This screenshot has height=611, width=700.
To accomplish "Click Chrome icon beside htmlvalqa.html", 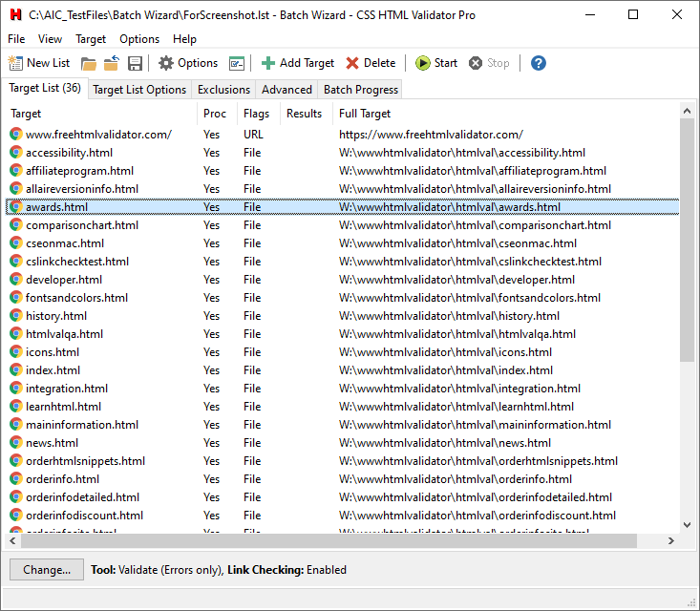I will tap(15, 333).
